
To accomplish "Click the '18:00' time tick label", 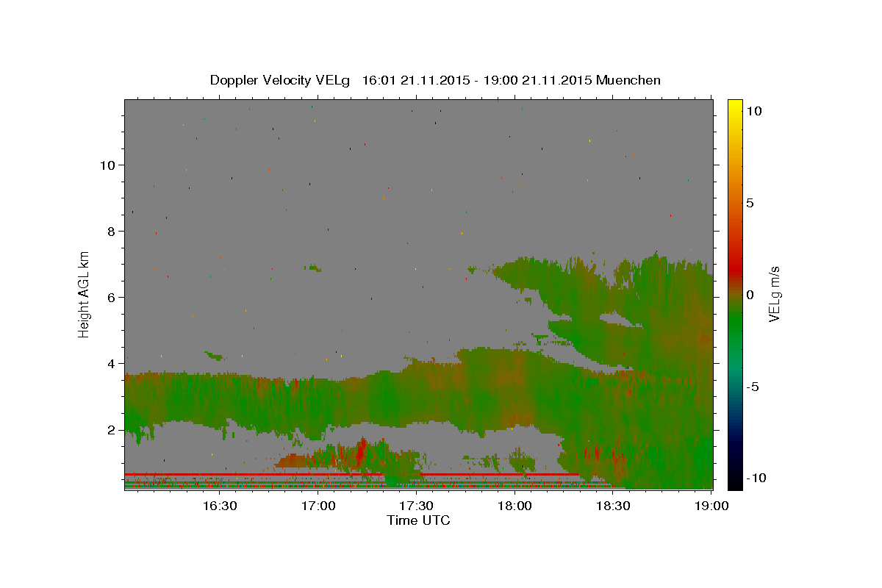I will [x=514, y=506].
